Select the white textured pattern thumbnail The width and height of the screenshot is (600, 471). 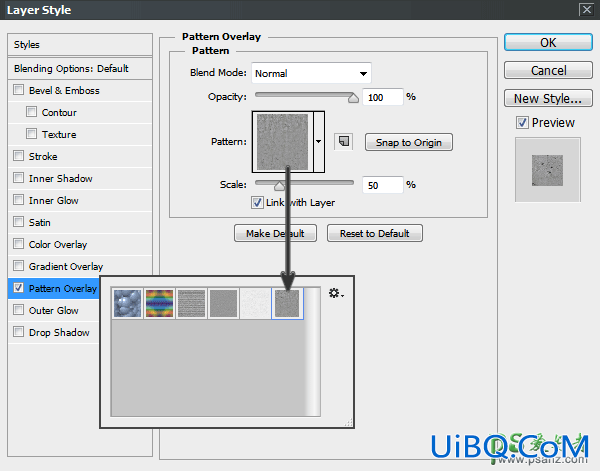tap(256, 303)
